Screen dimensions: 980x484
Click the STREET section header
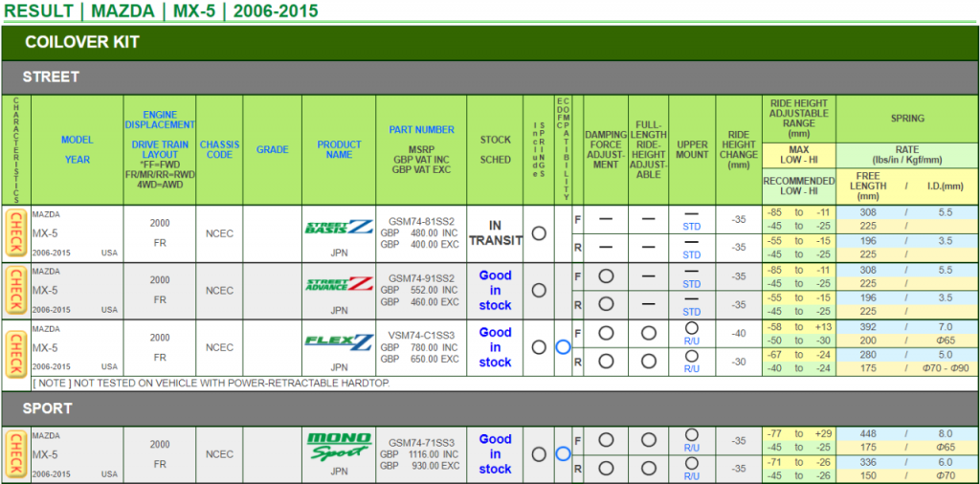[x=489, y=77]
